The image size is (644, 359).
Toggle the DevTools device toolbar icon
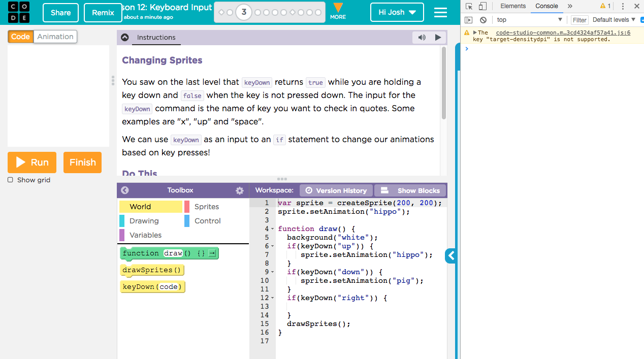[x=482, y=6]
